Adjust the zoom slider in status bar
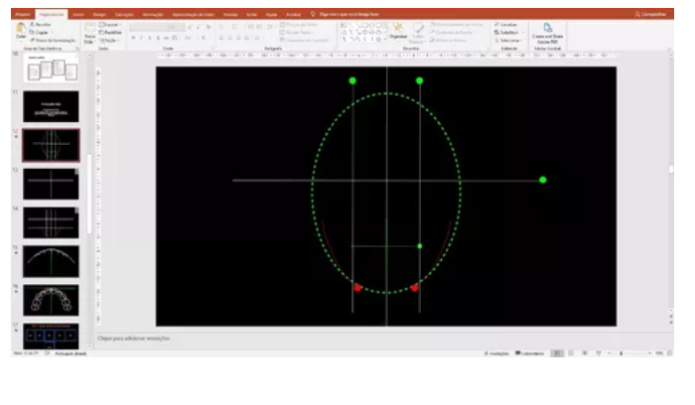The image size is (695, 405). (621, 354)
